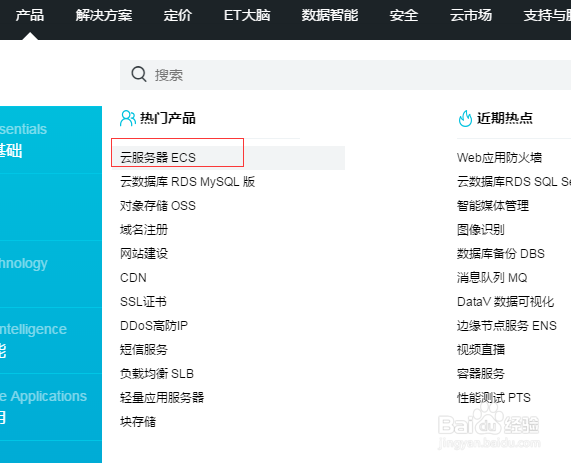Select 定价 in top navigation

[x=178, y=15]
